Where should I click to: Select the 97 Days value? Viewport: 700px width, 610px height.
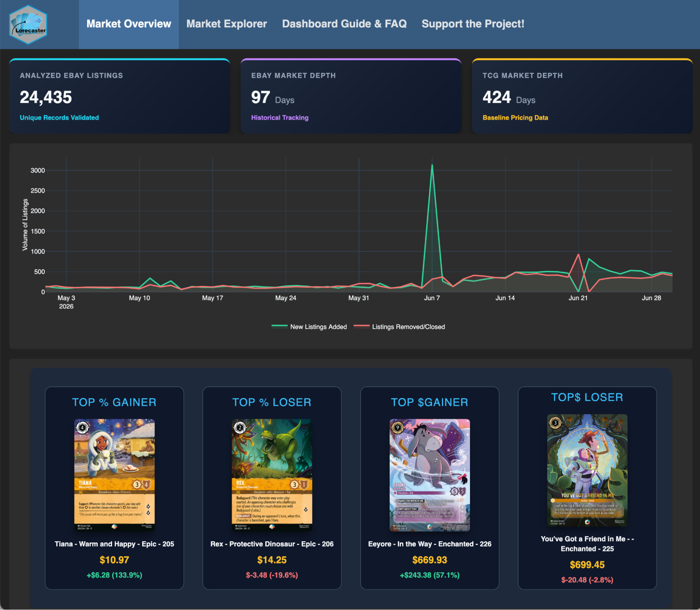pos(273,97)
